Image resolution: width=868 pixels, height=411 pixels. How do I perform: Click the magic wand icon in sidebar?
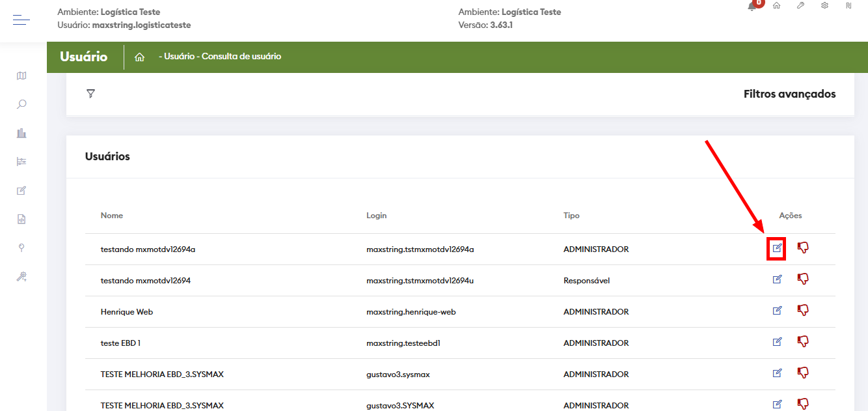click(21, 277)
